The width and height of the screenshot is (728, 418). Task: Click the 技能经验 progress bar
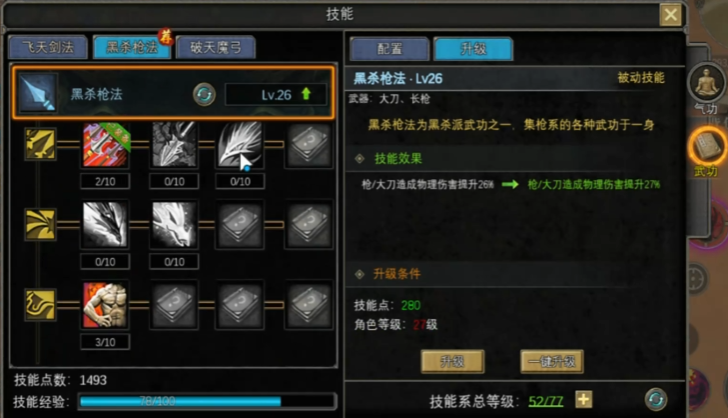(207, 401)
